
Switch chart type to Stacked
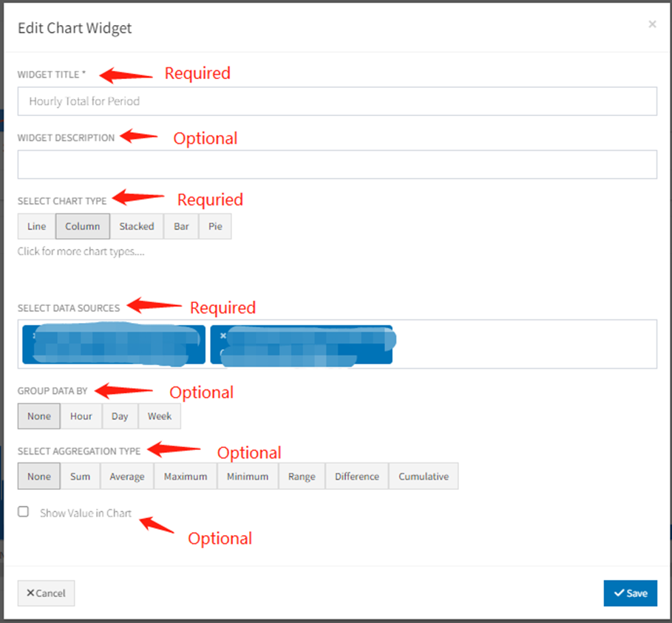click(x=137, y=226)
